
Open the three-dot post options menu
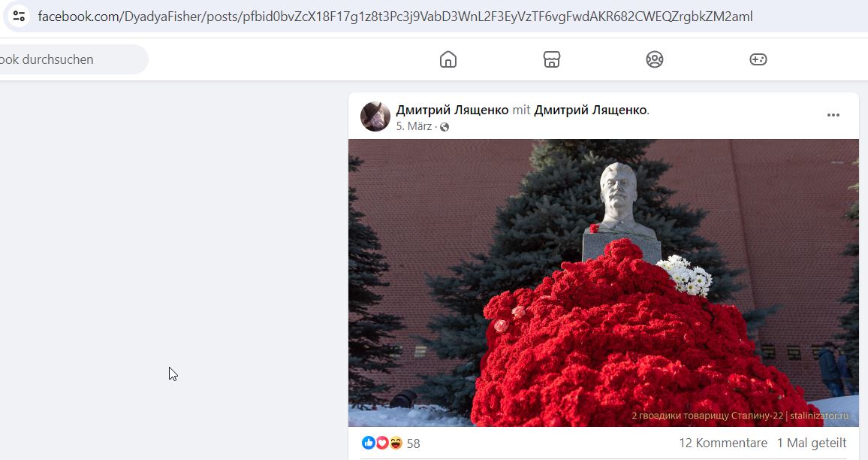click(x=833, y=115)
